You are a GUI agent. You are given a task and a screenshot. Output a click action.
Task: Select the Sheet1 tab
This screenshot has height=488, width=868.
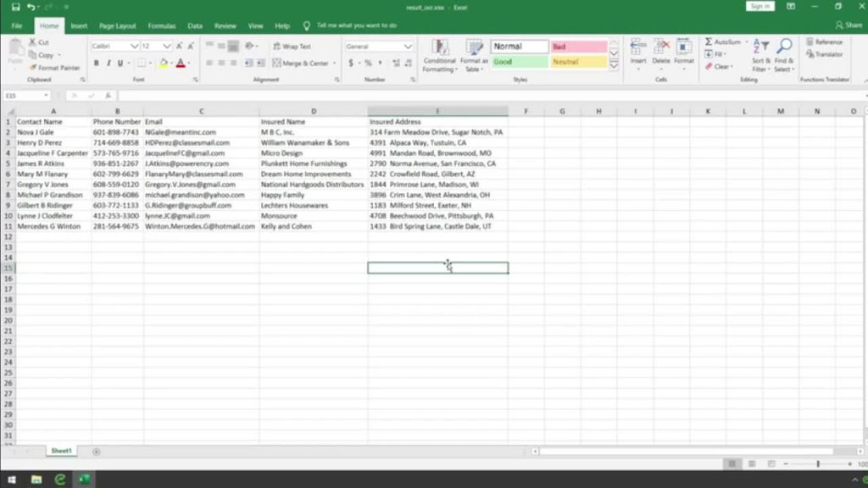click(x=61, y=451)
